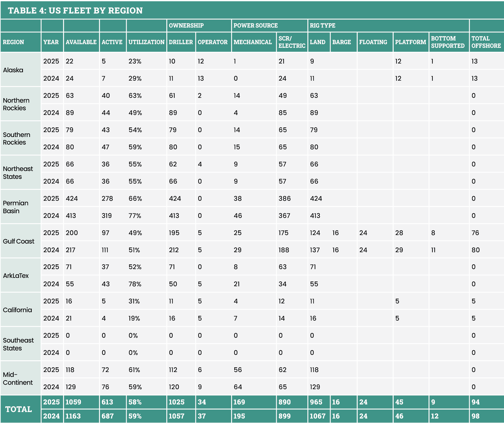
Task: Select the POWER SOURCE group header
Action: [255, 26]
